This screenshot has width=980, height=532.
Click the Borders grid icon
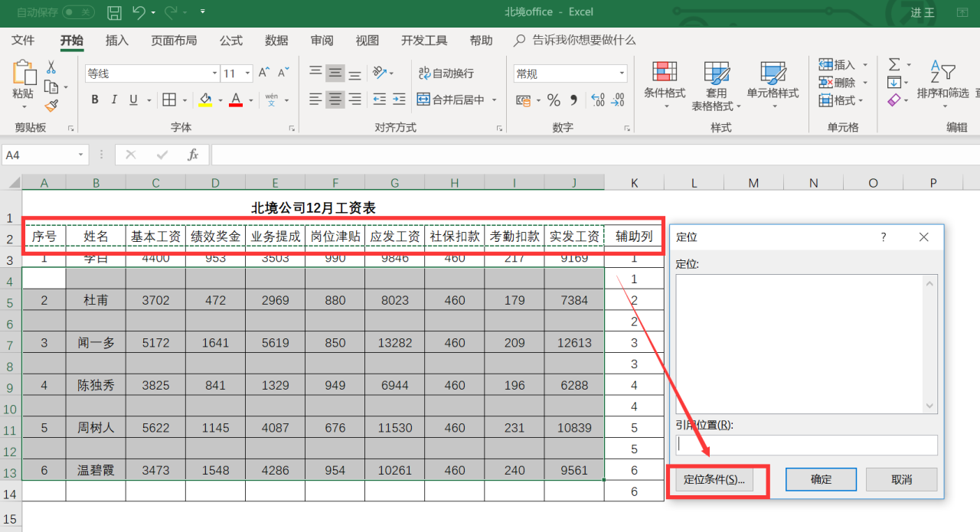tap(169, 100)
